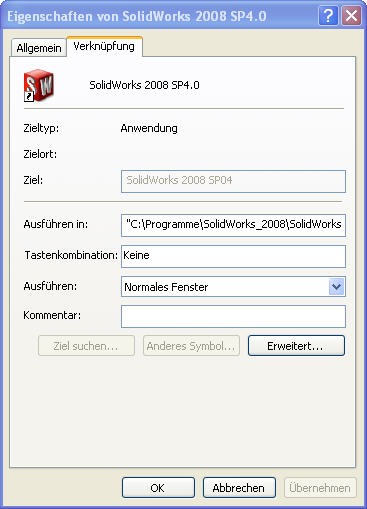Click the Ziel suchen button
This screenshot has height=509, width=367.
tap(86, 346)
